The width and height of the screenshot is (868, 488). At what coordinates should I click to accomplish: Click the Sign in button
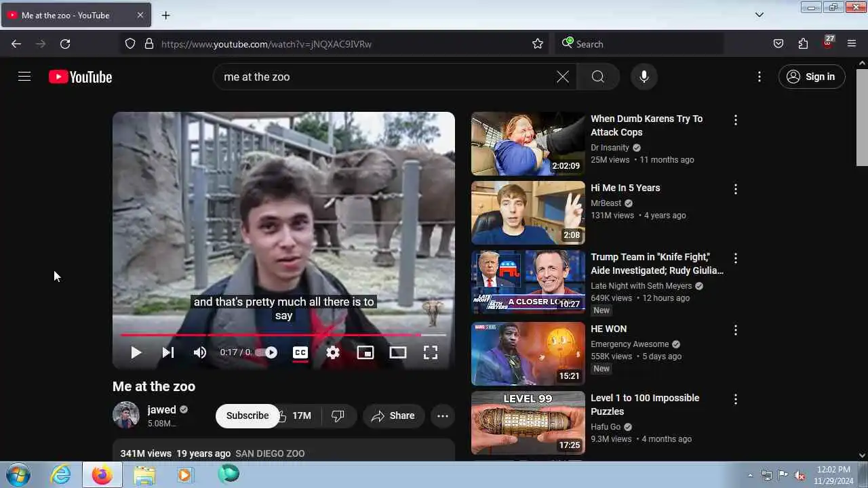click(x=812, y=77)
